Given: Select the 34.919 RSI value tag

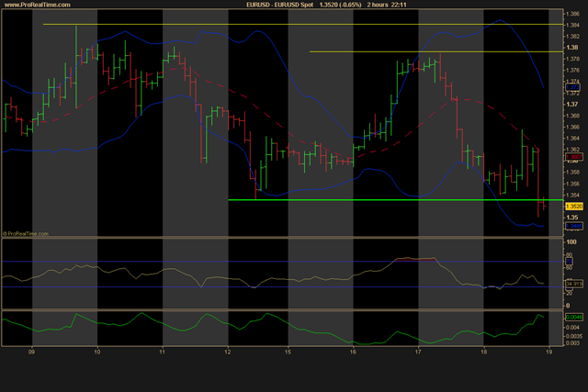Looking at the screenshot, I should tap(574, 284).
